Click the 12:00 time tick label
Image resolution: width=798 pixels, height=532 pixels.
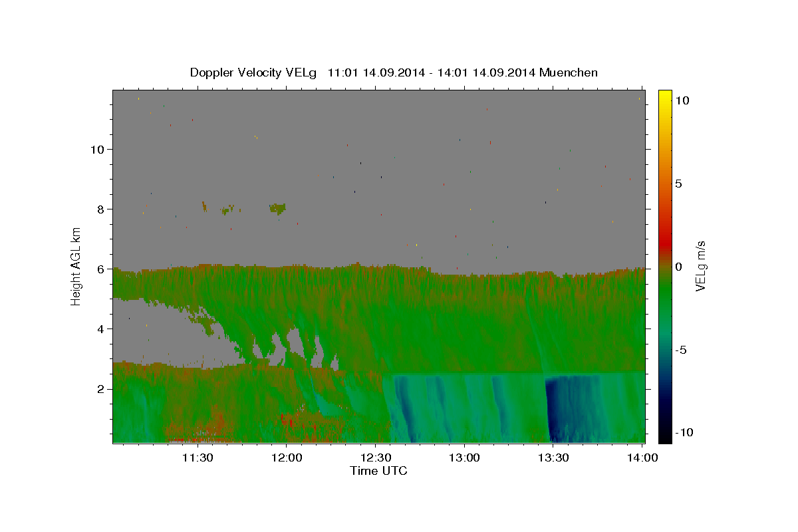286,458
